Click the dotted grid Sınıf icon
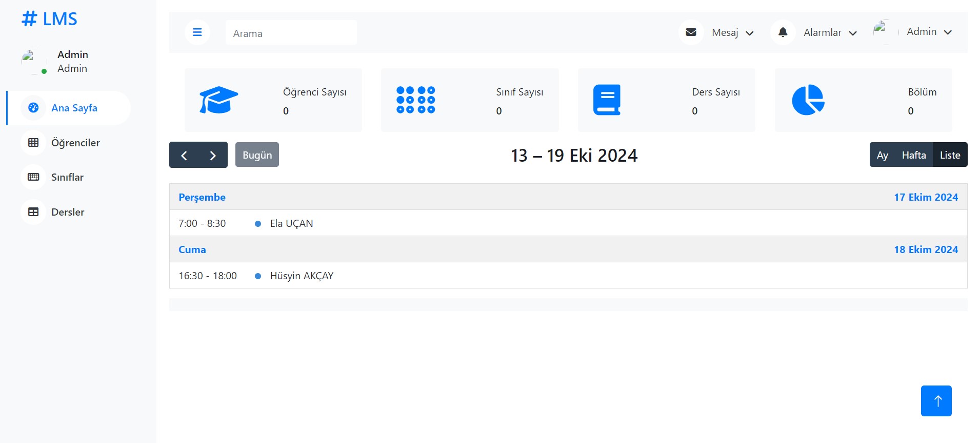 coord(415,100)
